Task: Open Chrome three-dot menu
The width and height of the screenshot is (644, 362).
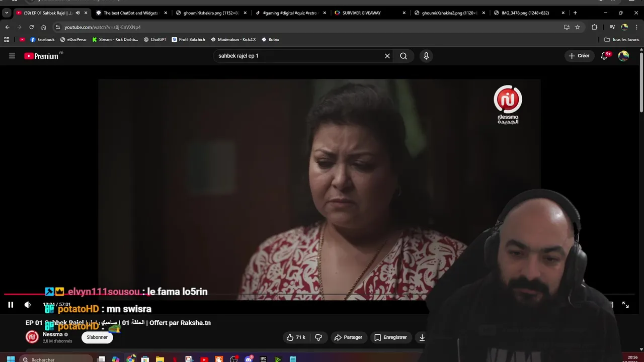Action: (x=636, y=27)
